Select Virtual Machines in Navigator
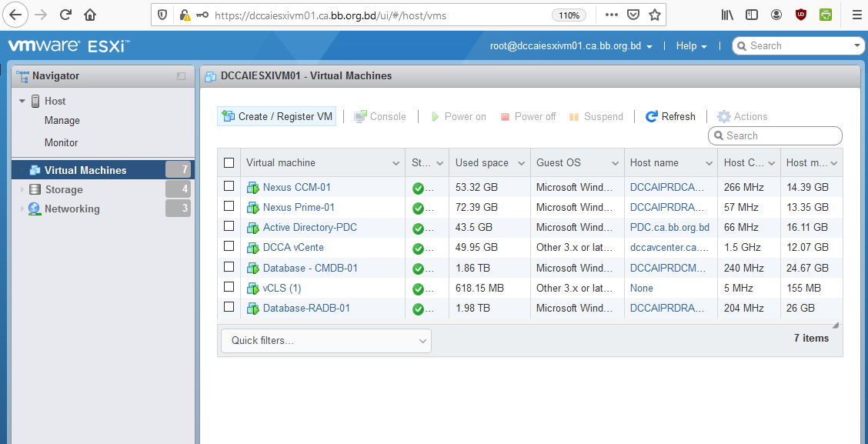 click(103, 170)
